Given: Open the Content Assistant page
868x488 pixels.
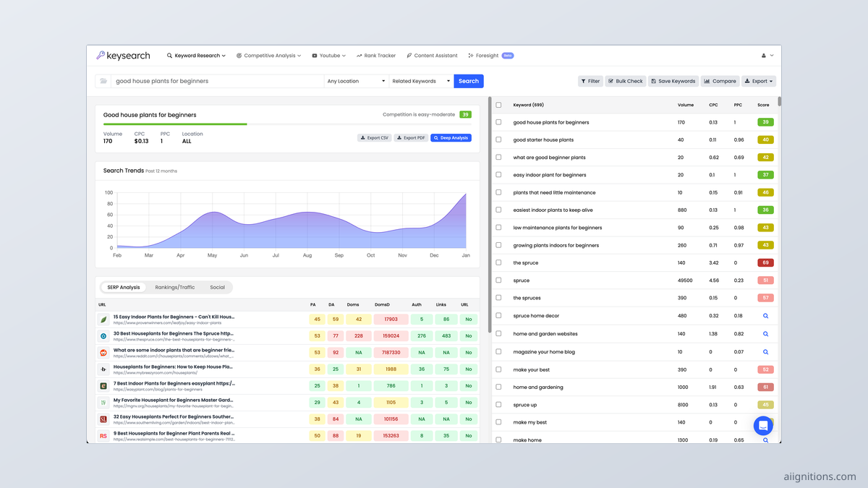Looking at the screenshot, I should pos(432,56).
